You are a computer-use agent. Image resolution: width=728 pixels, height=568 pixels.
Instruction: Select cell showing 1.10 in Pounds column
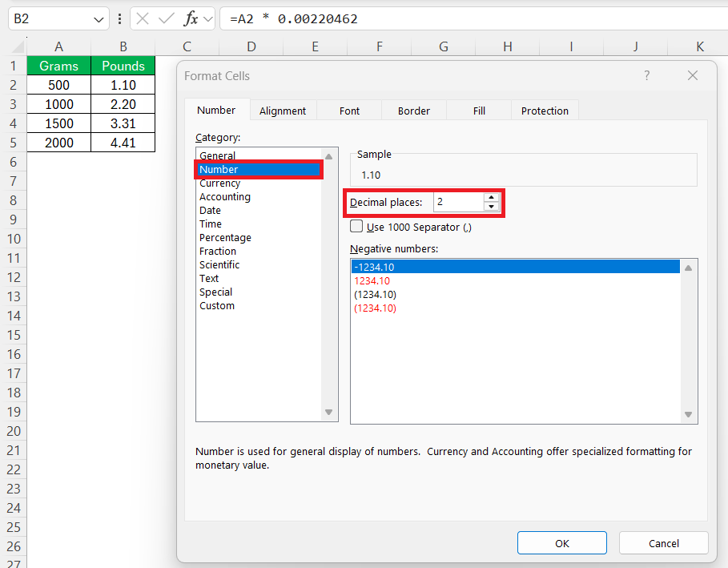click(123, 85)
